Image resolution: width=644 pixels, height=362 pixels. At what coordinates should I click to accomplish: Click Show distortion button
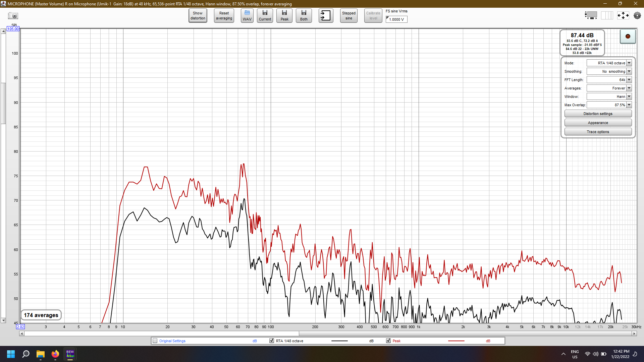(x=198, y=16)
